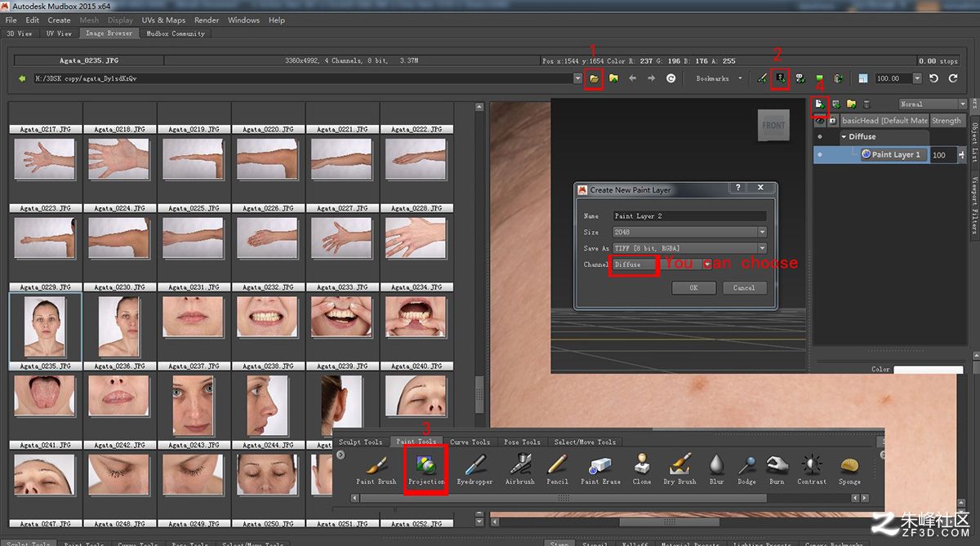Image resolution: width=980 pixels, height=546 pixels.
Task: Open the folder path dropdown arrow
Action: 577,78
